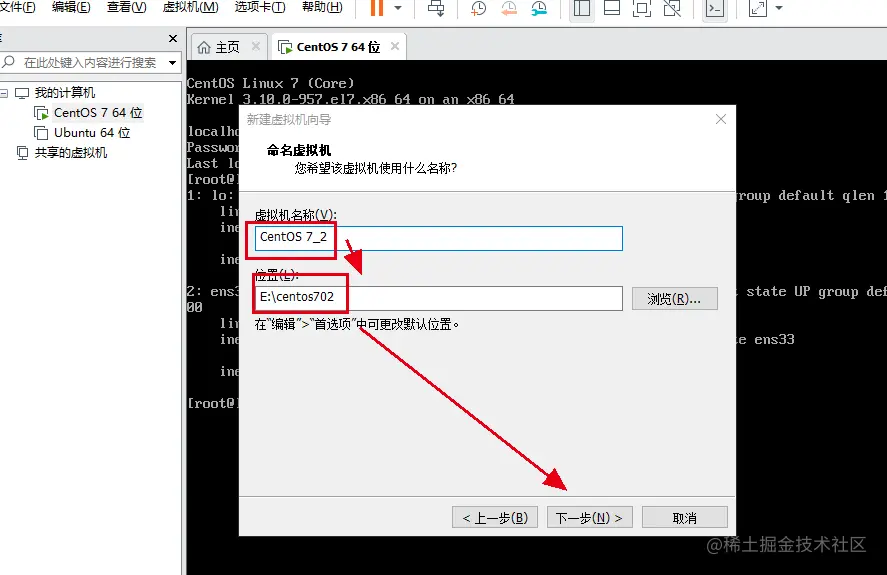Click the Unity mode toolbar icon
Viewport: 887px width, 575px height.
click(672, 8)
